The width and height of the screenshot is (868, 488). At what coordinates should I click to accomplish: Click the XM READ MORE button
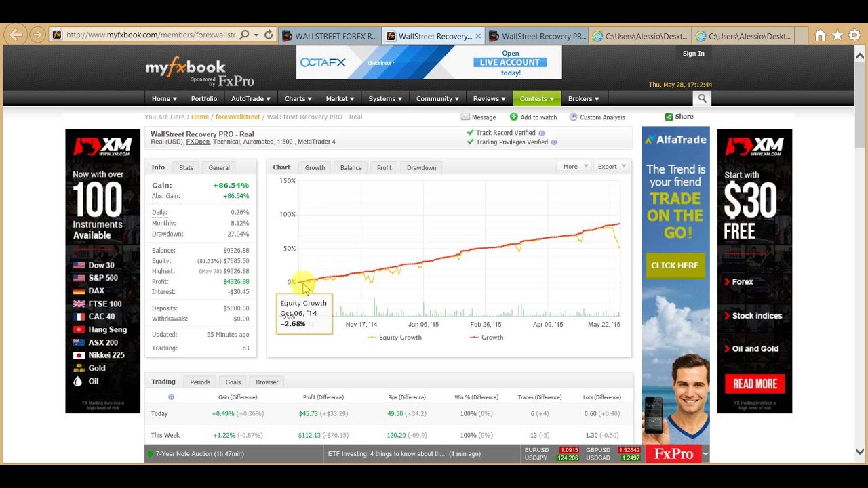[754, 384]
